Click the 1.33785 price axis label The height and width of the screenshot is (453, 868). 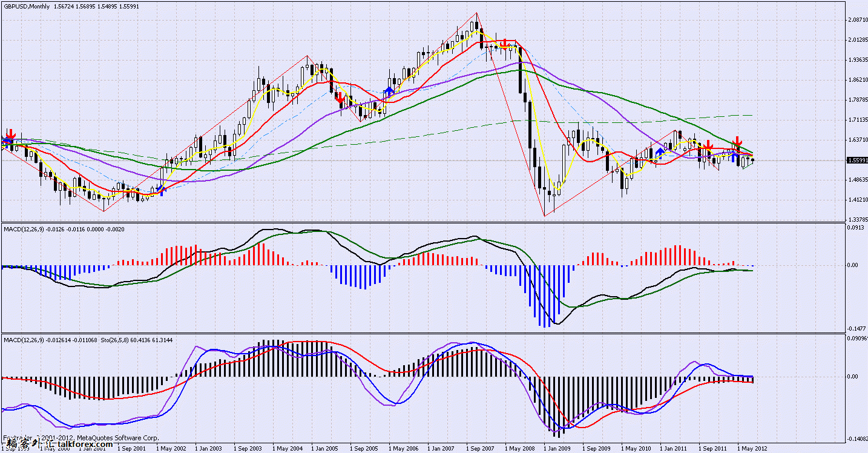point(856,219)
